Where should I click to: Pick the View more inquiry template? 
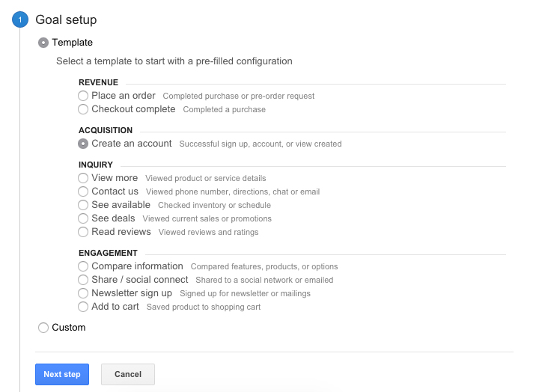point(83,178)
